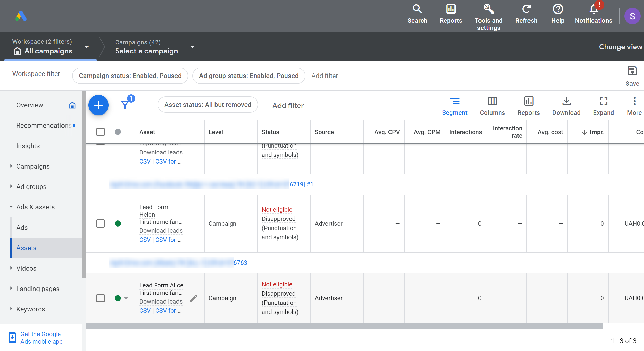The width and height of the screenshot is (644, 351).
Task: Select Assets tab in left sidebar
Action: [26, 248]
